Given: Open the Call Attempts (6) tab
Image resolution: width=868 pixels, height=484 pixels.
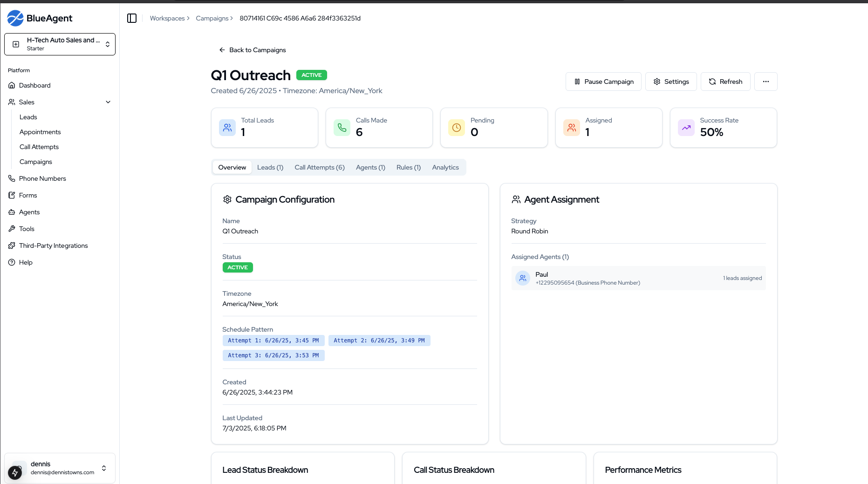Looking at the screenshot, I should click(320, 167).
